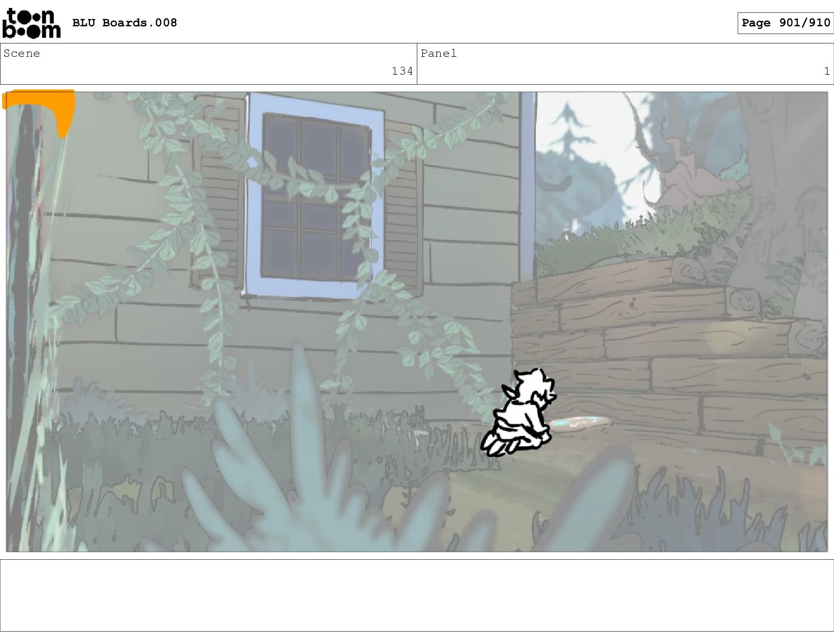Click the white character sketch in the panel

[x=519, y=412]
